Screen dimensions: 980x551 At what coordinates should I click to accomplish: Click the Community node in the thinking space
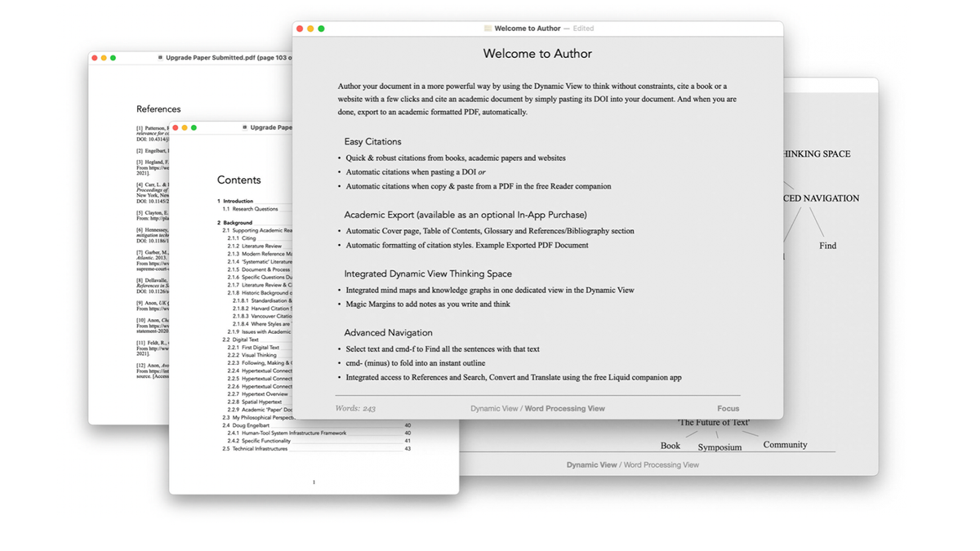pyautogui.click(x=785, y=444)
